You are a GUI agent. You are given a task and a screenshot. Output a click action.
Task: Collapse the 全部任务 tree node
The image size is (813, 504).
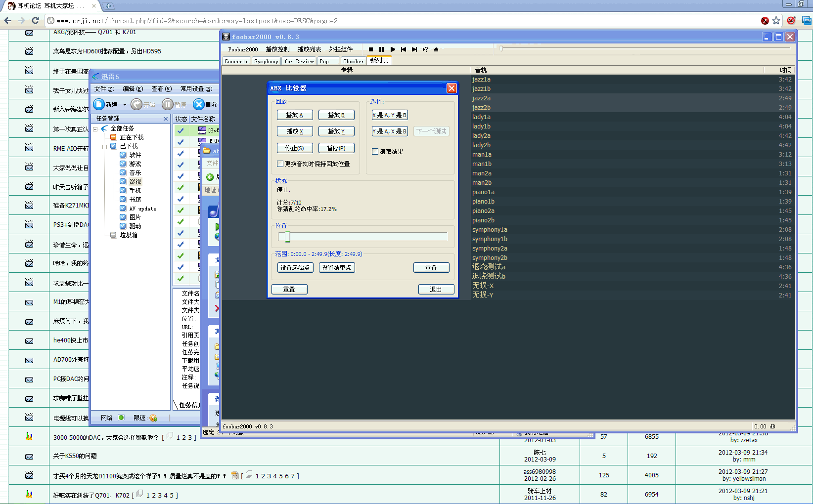click(95, 128)
